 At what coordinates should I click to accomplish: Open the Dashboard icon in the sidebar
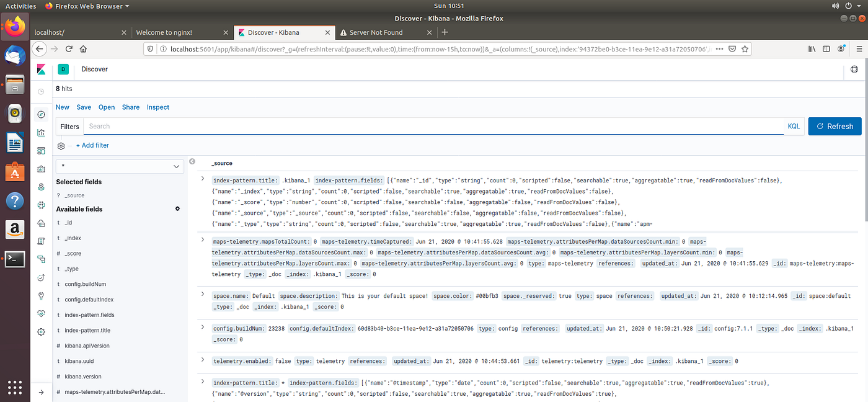40,150
